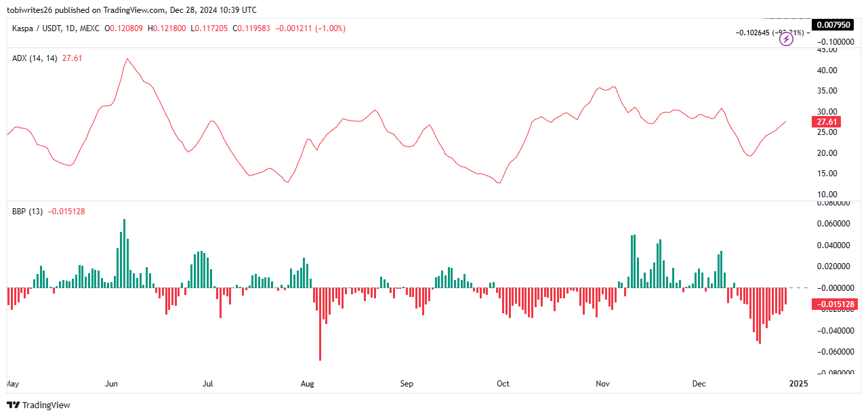Screen dimensions: 868x417
Task: Click the -0.060000 level on BBP scale
Action: 831,352
